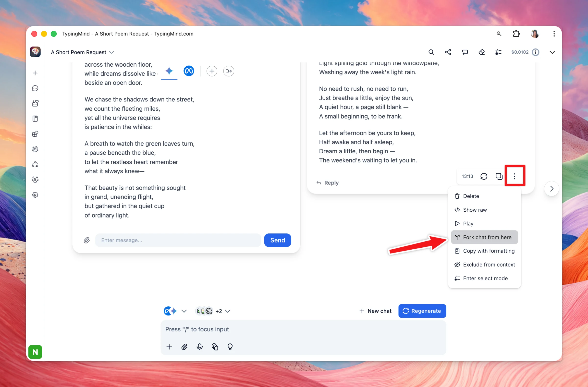
Task: Choose Delete from the message menu
Action: tap(484, 196)
